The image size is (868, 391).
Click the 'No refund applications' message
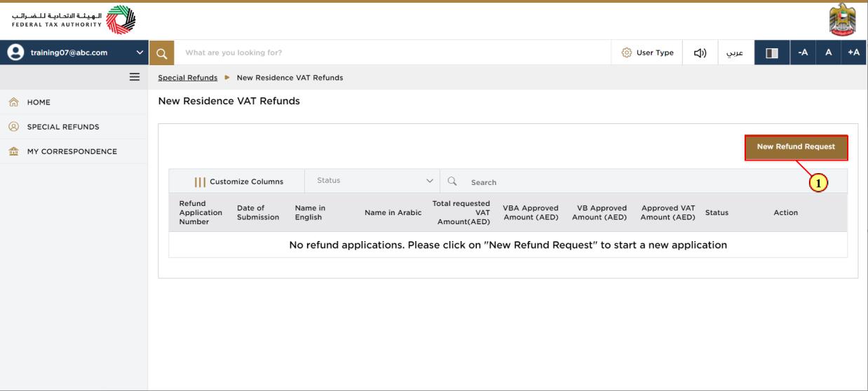click(508, 245)
